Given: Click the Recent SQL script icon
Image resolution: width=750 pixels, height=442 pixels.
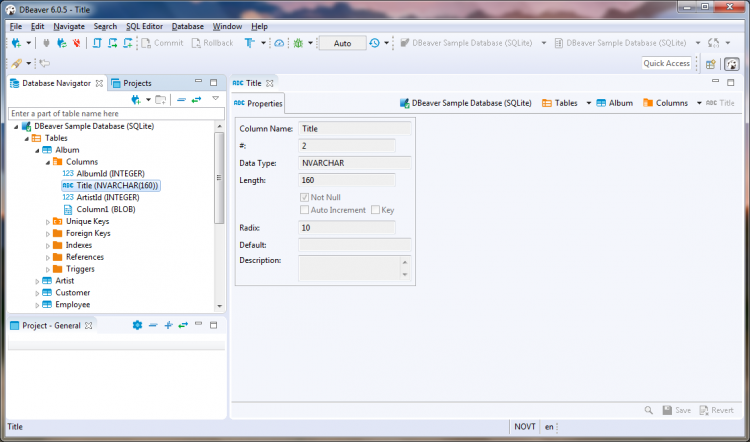Looking at the screenshot, I should 112,43.
